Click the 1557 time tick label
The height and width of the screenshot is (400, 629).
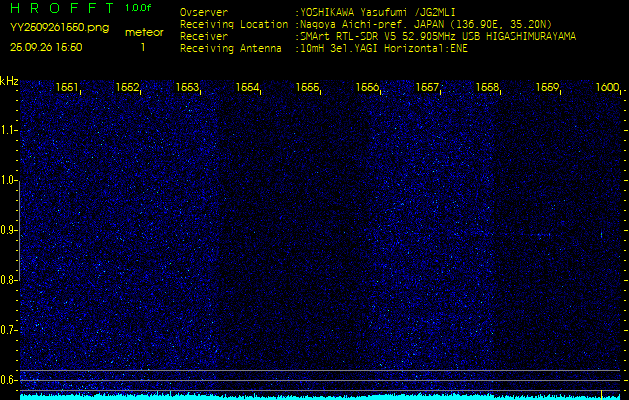(427, 87)
